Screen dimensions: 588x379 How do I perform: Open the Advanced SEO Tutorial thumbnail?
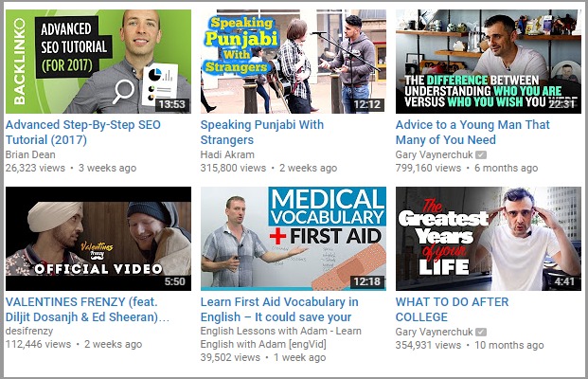98,62
